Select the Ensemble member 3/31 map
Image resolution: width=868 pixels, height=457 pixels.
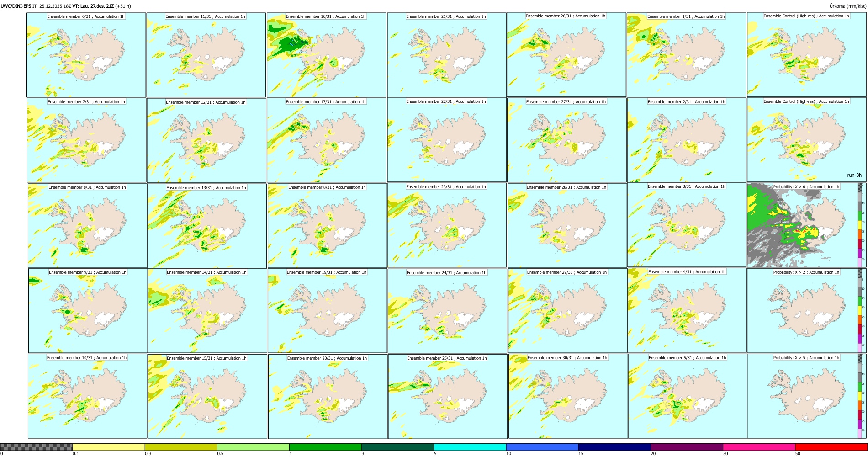coord(687,225)
